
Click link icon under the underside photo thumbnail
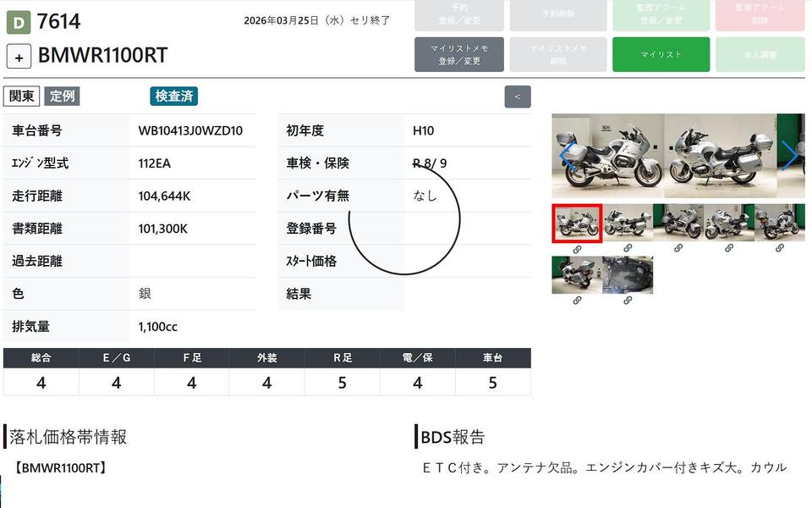point(628,301)
